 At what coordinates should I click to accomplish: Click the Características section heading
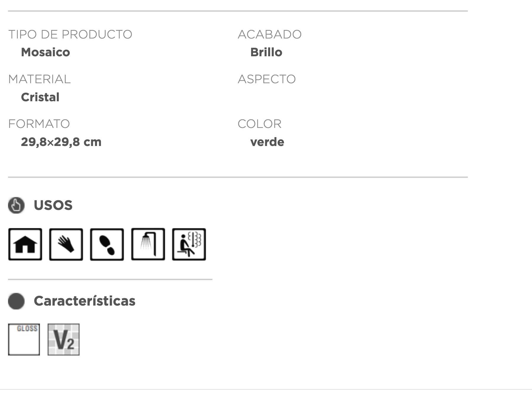pyautogui.click(x=85, y=301)
